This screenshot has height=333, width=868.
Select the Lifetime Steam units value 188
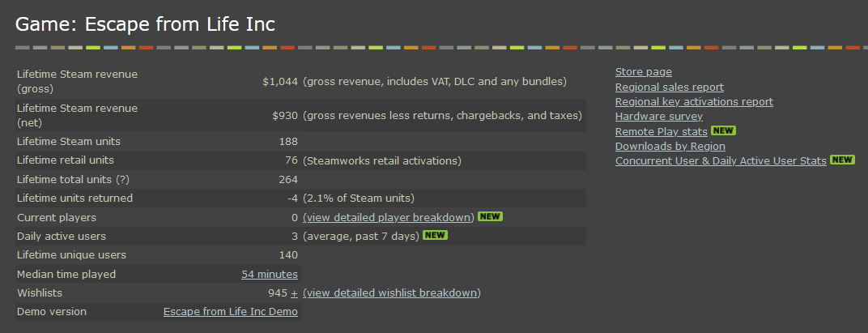288,142
